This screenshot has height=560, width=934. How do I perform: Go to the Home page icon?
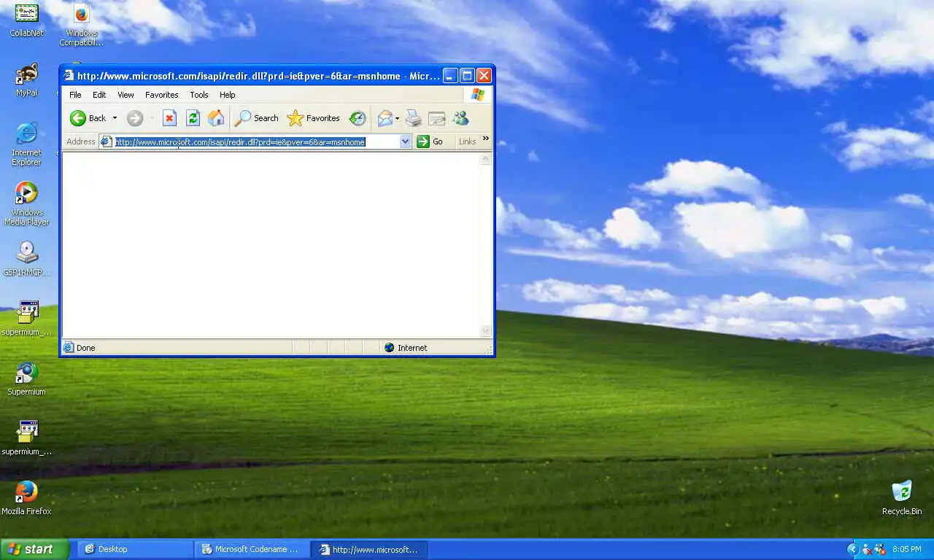216,118
